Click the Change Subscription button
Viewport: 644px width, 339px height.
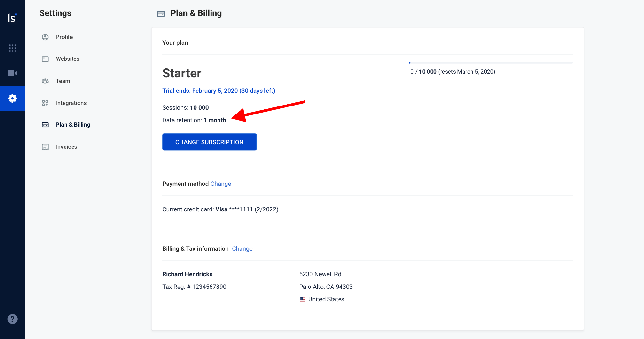pyautogui.click(x=209, y=142)
